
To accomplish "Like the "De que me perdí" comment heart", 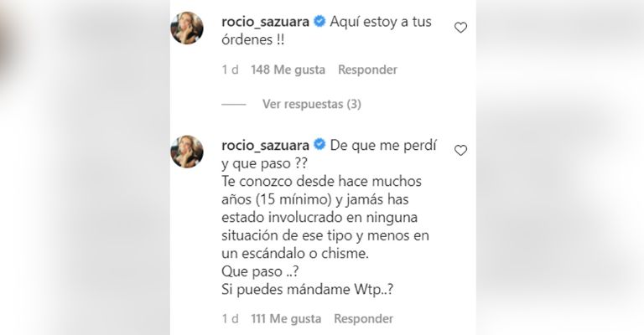I will 460,151.
